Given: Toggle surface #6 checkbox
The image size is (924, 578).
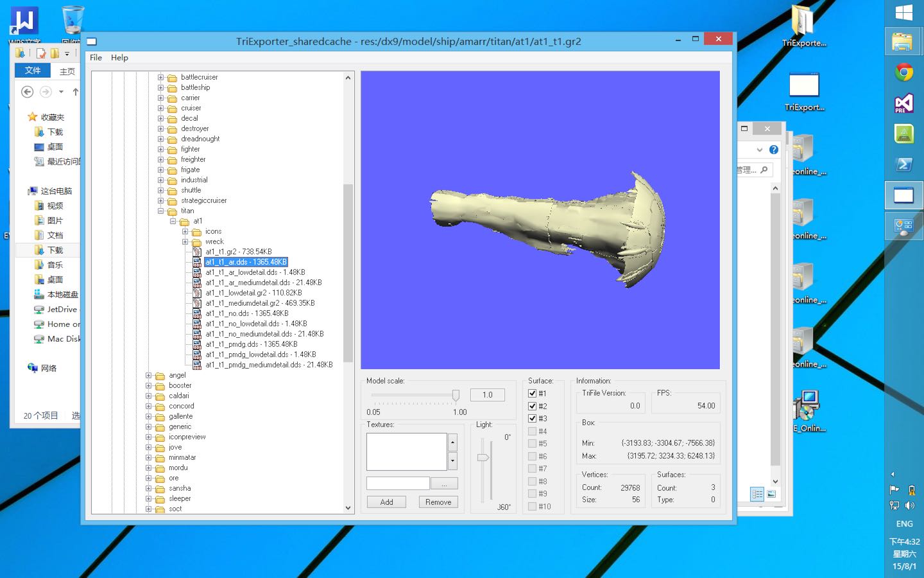Looking at the screenshot, I should tap(532, 456).
